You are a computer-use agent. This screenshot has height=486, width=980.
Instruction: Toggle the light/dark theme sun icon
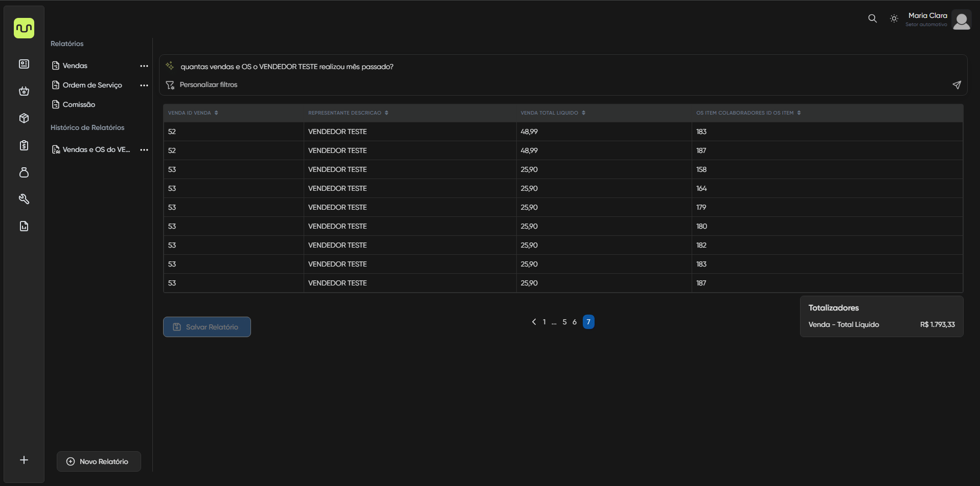(894, 18)
